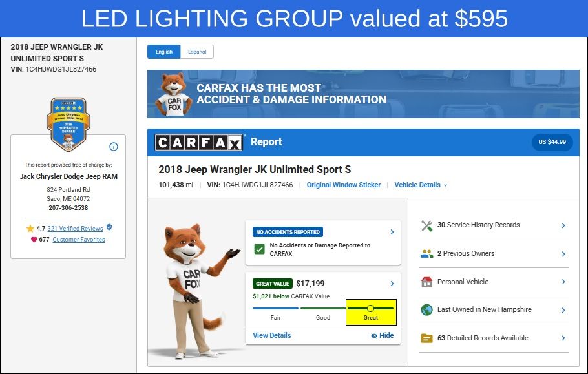Click the CARFAX logo in report header
Screen dimensions: 588x374
(199, 142)
